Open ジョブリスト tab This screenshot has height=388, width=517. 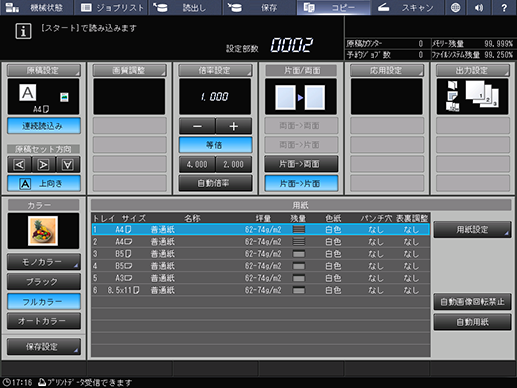112,7
